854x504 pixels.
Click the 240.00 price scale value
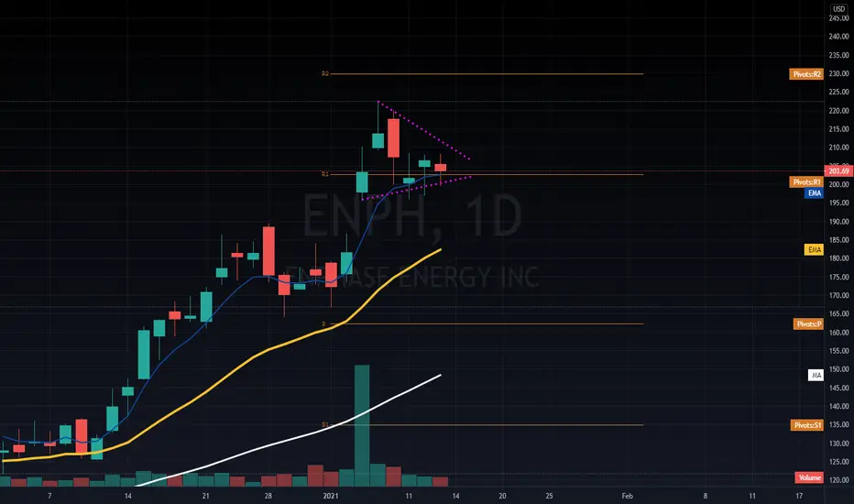(x=838, y=37)
